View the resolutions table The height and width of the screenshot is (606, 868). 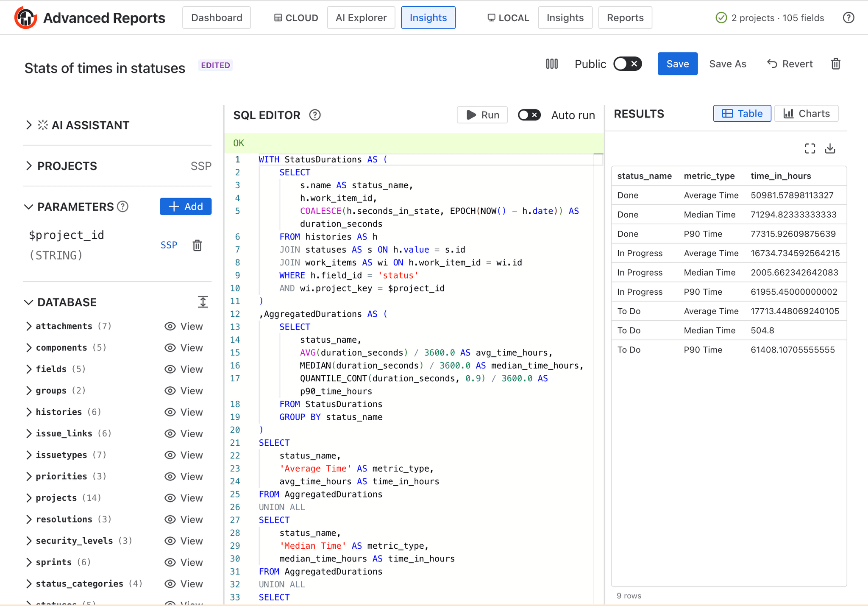tap(184, 519)
